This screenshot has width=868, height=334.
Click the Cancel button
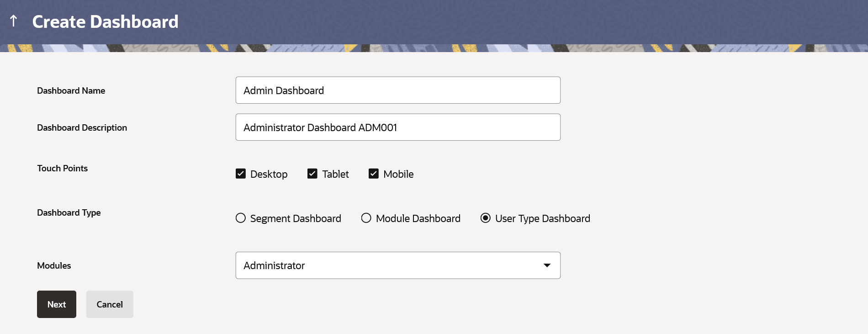[x=110, y=304]
